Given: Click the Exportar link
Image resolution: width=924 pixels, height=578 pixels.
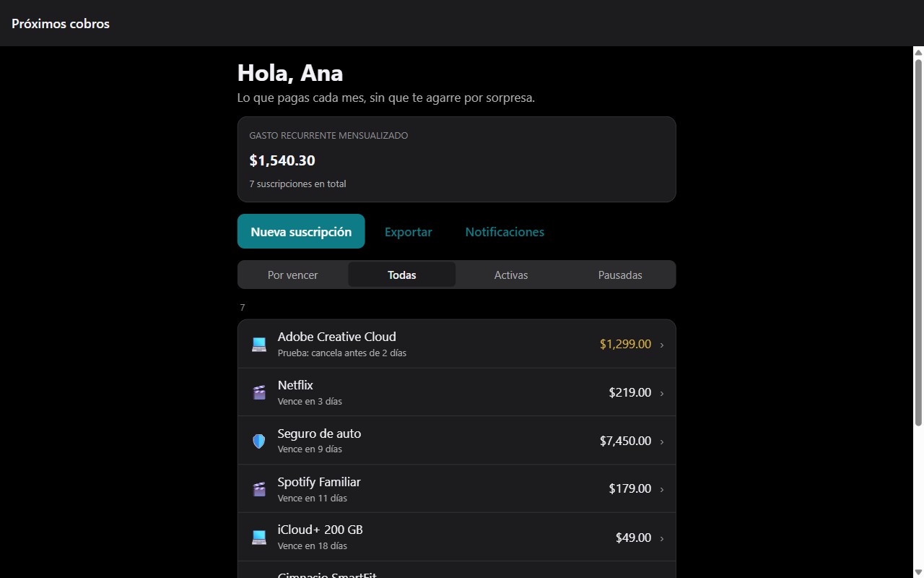Looking at the screenshot, I should [x=409, y=232].
